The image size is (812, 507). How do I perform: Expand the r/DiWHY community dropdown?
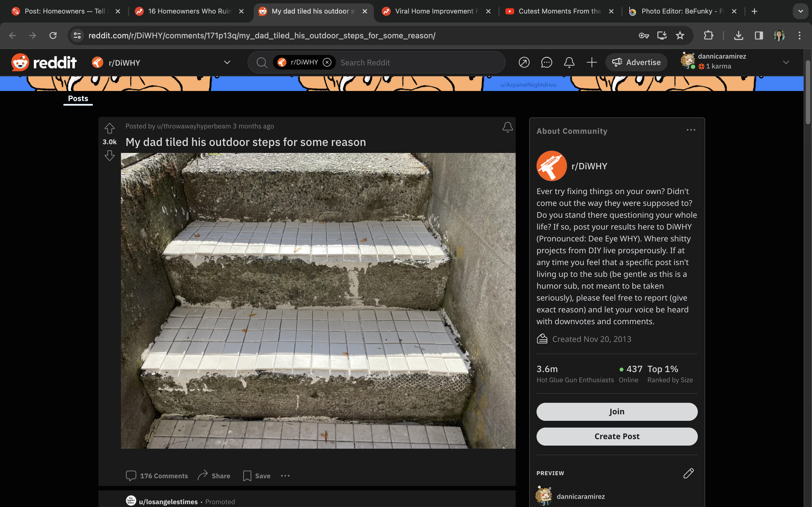[x=227, y=63]
